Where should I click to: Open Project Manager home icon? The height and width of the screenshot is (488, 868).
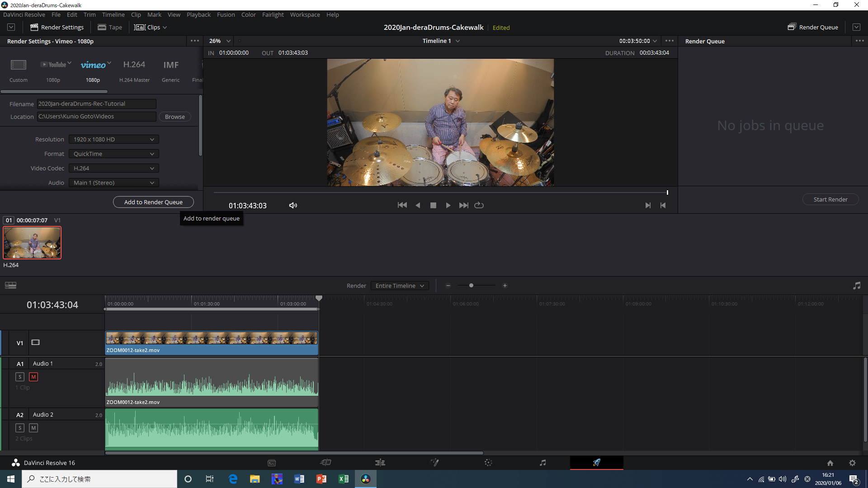tap(830, 463)
